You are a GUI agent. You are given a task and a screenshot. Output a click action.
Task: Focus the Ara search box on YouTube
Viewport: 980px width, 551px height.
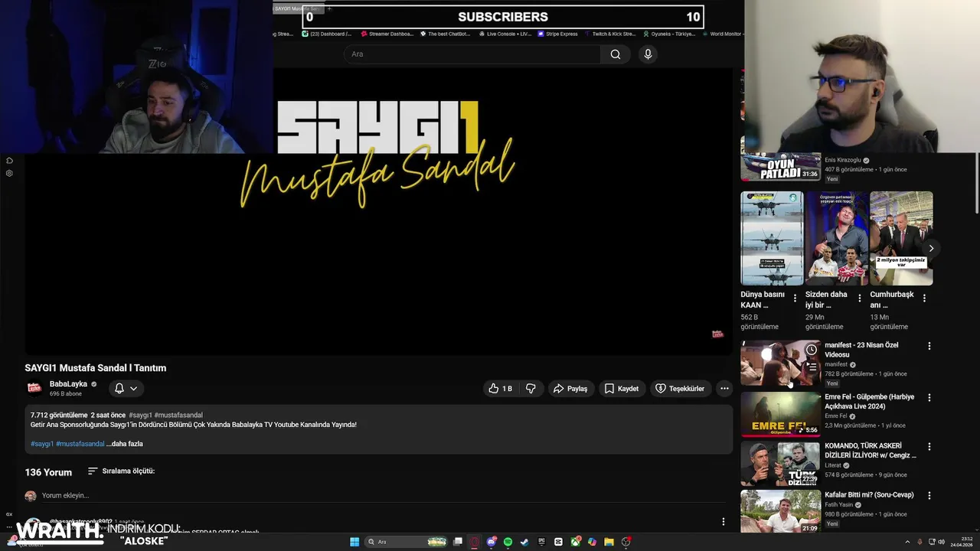coord(472,54)
